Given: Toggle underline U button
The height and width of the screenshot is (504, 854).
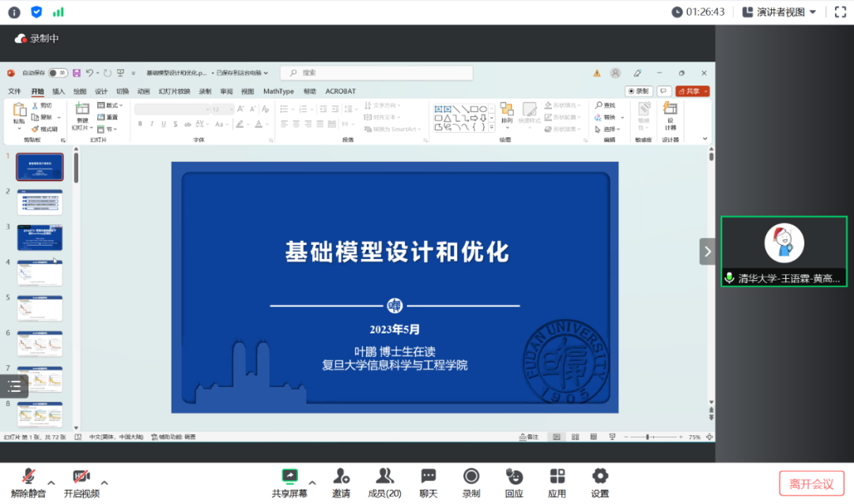Looking at the screenshot, I should tap(164, 124).
